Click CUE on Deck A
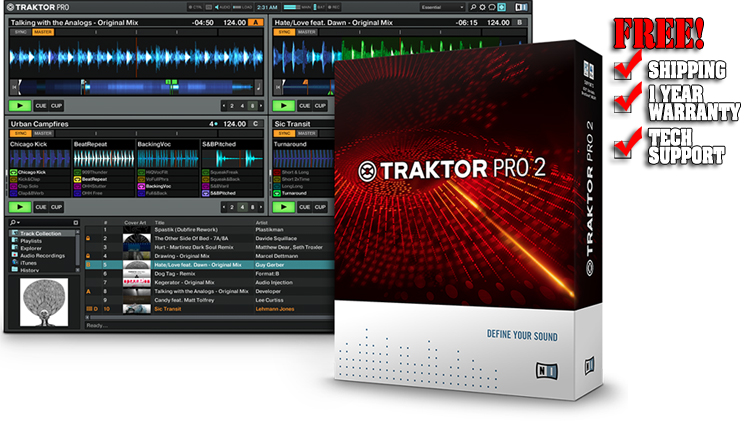Screen dimensions: 750x421 pos(41,106)
